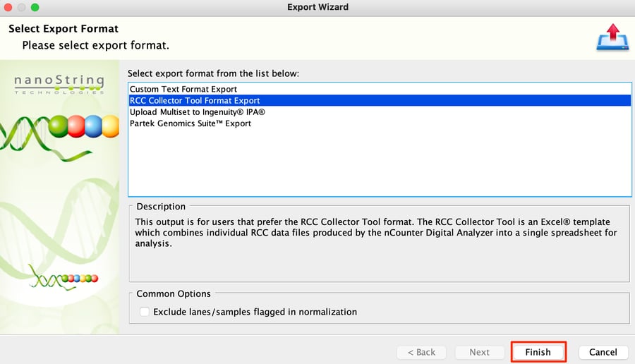Go to previous step with Back button

[x=422, y=352]
